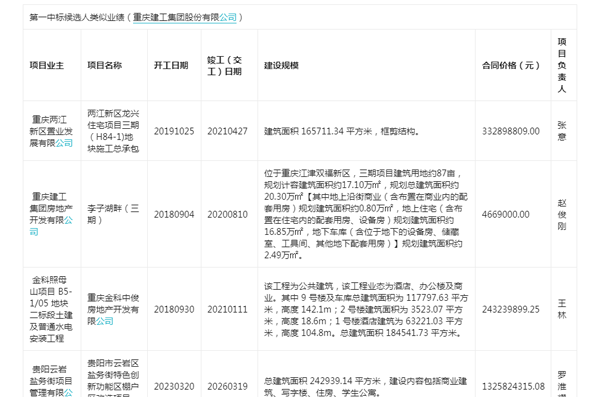Click completion date 20200810
This screenshot has height=397, width=600.
coord(227,214)
